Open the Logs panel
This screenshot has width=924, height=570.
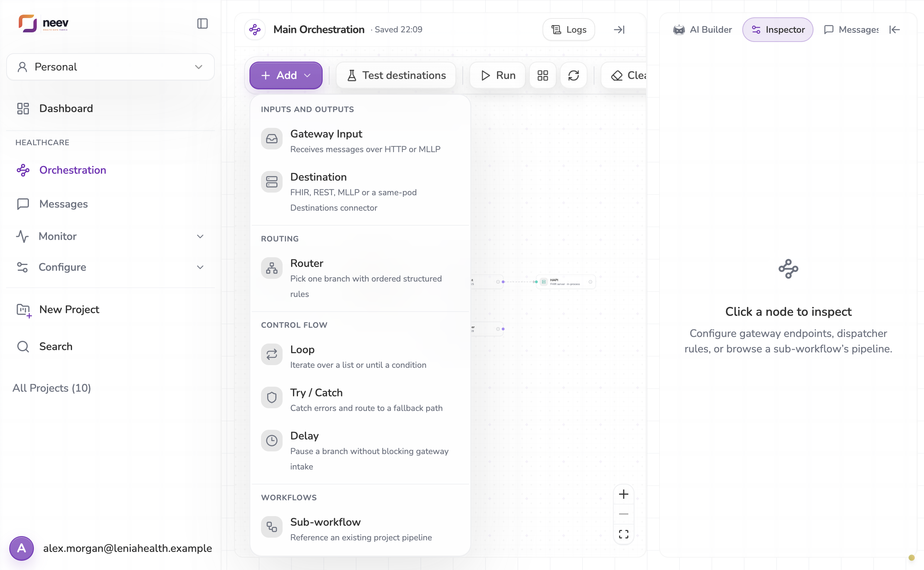click(x=569, y=30)
